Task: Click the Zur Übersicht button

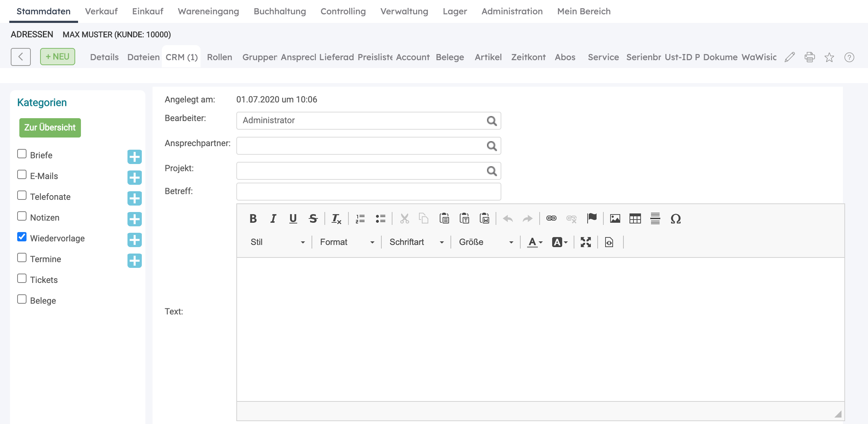Action: 50,127
